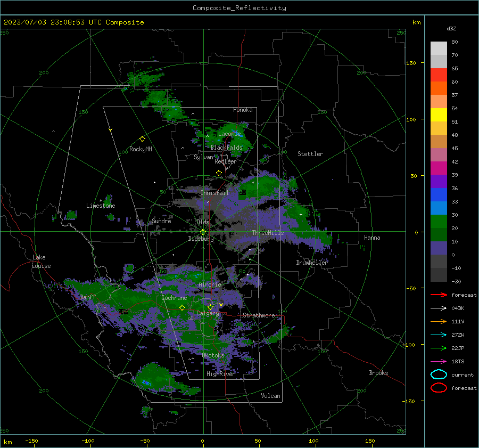The height and width of the screenshot is (448, 479).
Task: Click the yellow diamond marker below RedDeer
Action: [219, 173]
